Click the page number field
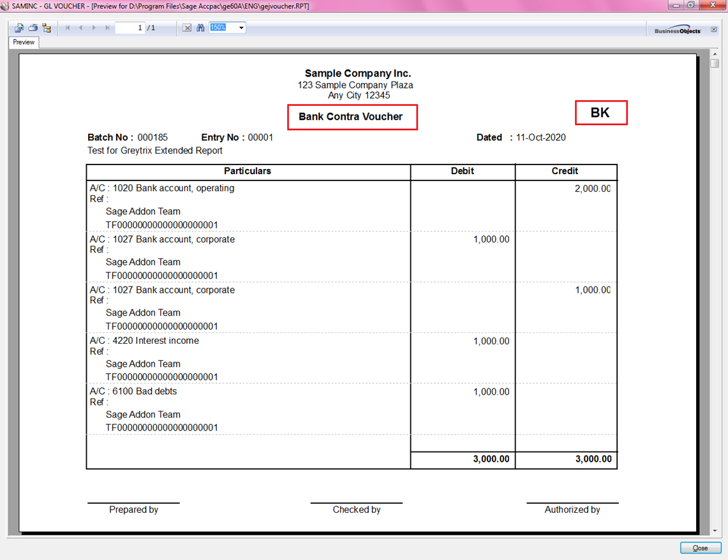Screen dimensions: 728x560 point(130,28)
